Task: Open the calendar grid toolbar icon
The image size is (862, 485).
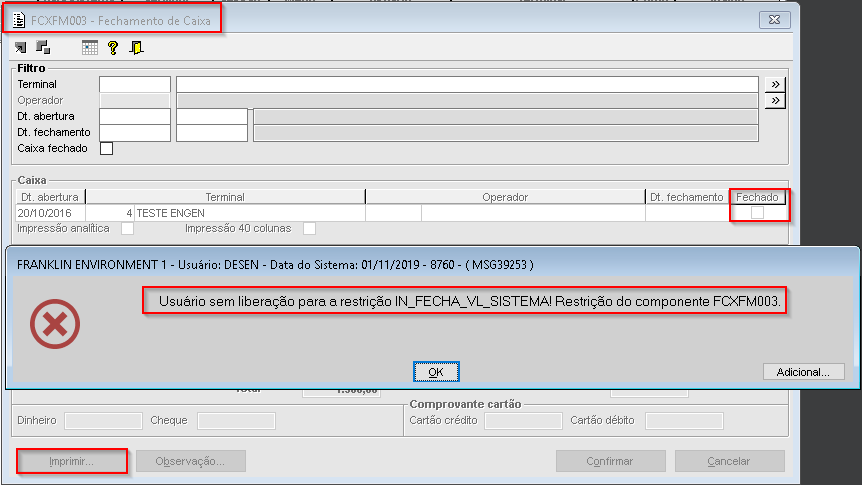Action: tap(90, 48)
